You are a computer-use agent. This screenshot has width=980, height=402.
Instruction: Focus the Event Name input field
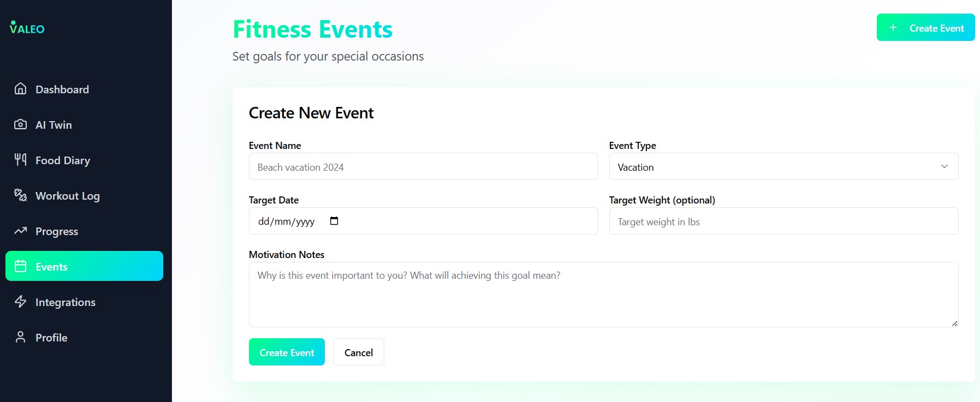click(423, 166)
